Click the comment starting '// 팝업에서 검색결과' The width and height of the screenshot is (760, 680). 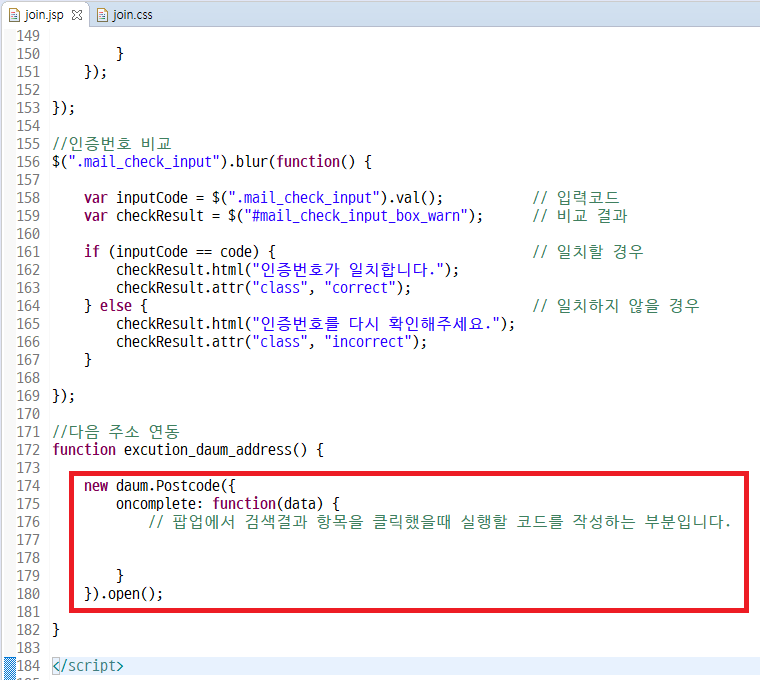439,522
